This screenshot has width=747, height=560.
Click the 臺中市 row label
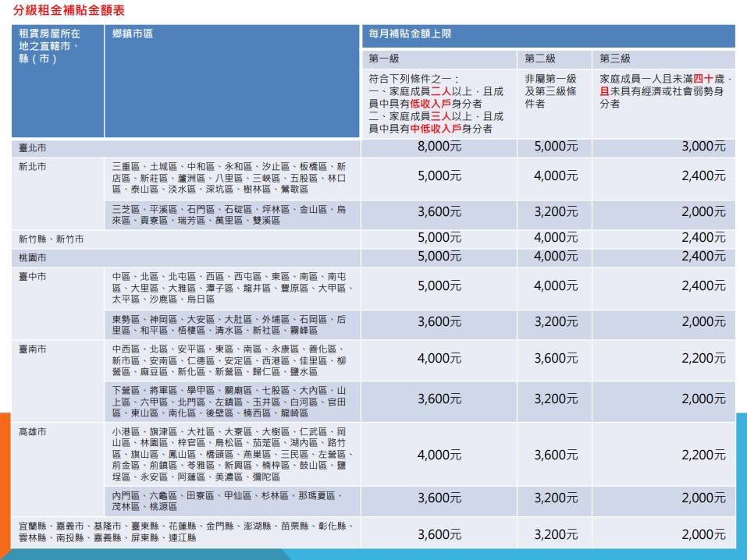(x=33, y=277)
